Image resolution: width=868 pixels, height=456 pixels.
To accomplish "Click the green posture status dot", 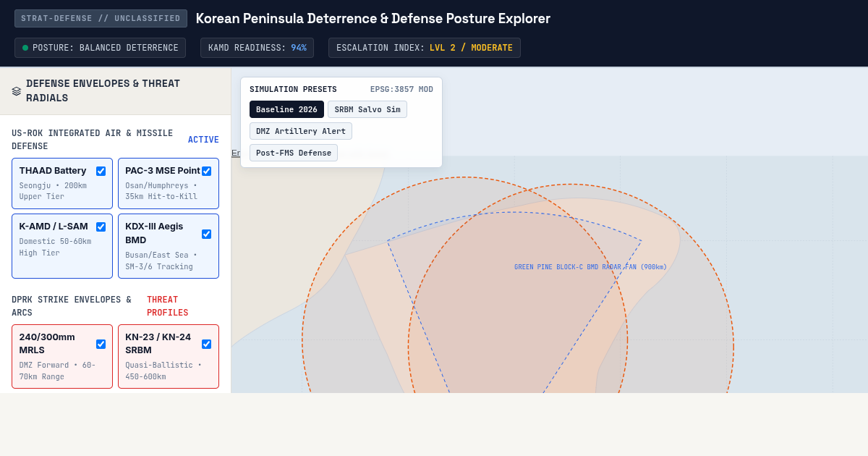I will [25, 48].
